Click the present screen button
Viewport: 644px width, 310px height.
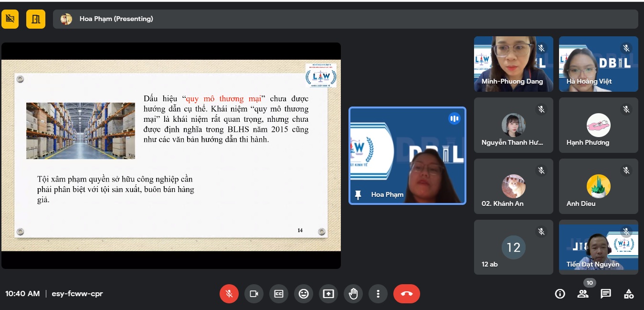pyautogui.click(x=328, y=294)
